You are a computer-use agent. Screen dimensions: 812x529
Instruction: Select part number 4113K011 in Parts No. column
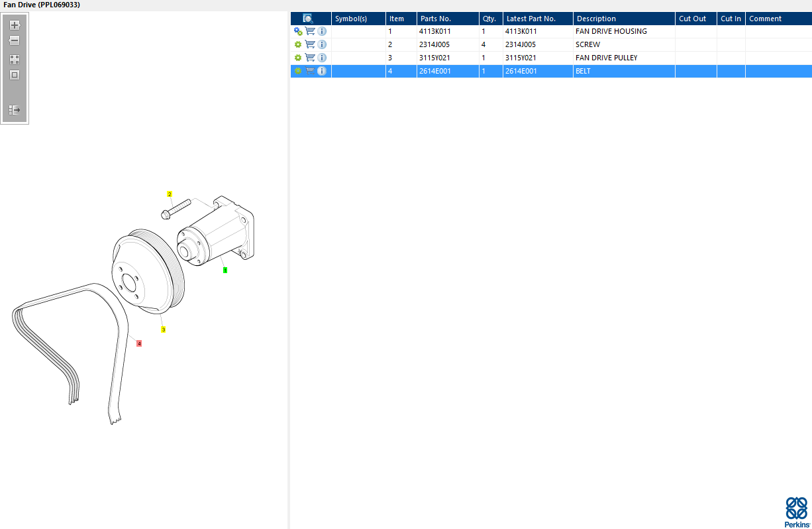pos(435,31)
